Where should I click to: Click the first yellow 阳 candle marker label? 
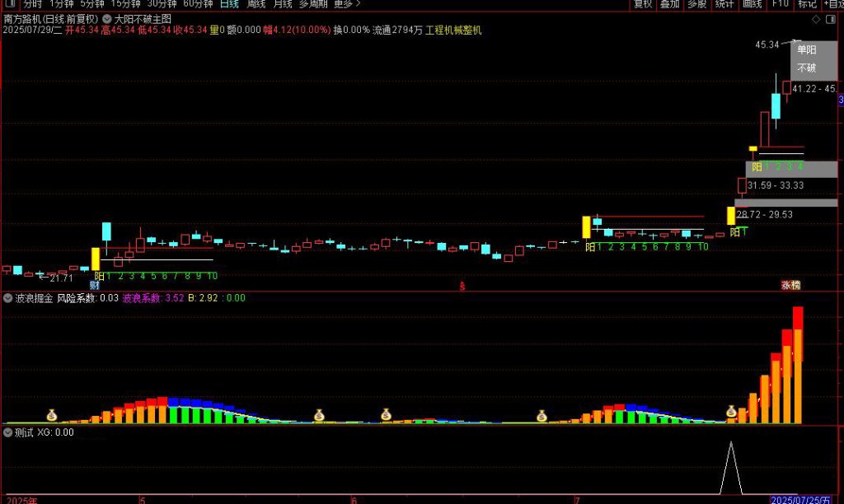(99, 276)
